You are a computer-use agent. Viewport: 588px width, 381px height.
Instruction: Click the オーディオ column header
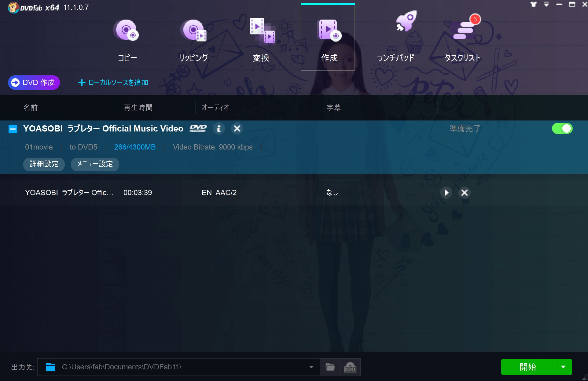(x=215, y=108)
